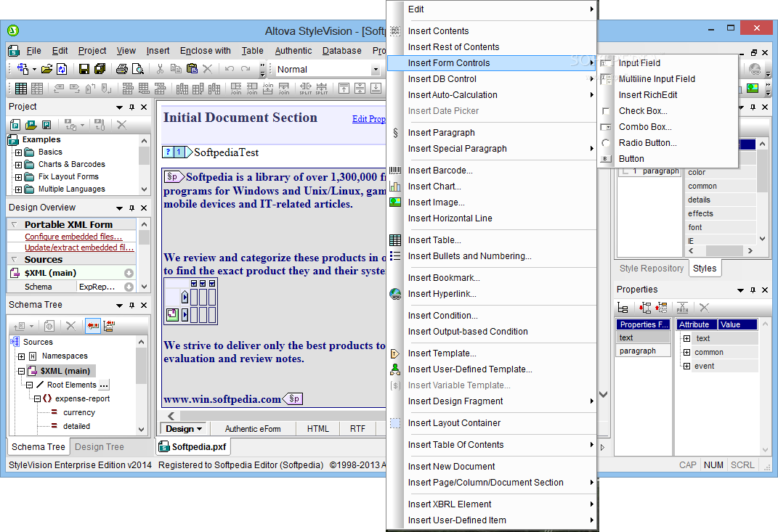
Task: Click the New Project icon in Project panel
Action: pyautogui.click(x=15, y=125)
